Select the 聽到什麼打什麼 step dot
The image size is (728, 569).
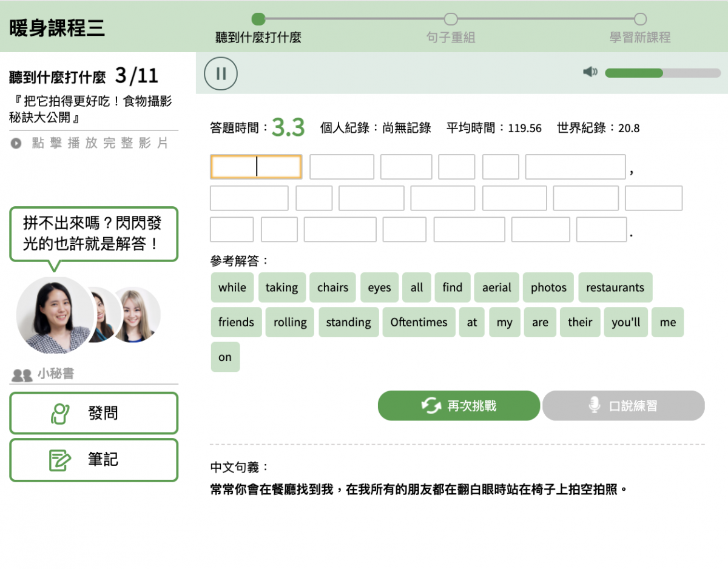pos(258,19)
